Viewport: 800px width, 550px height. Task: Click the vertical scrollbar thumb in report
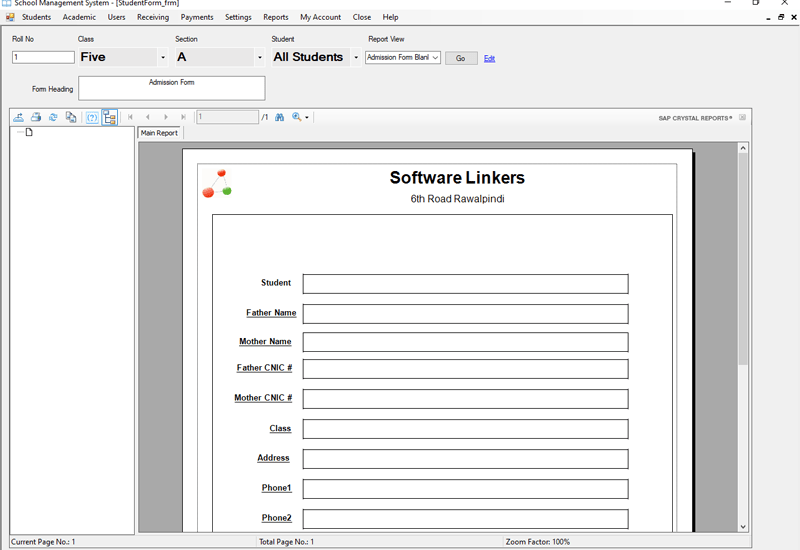click(743, 259)
